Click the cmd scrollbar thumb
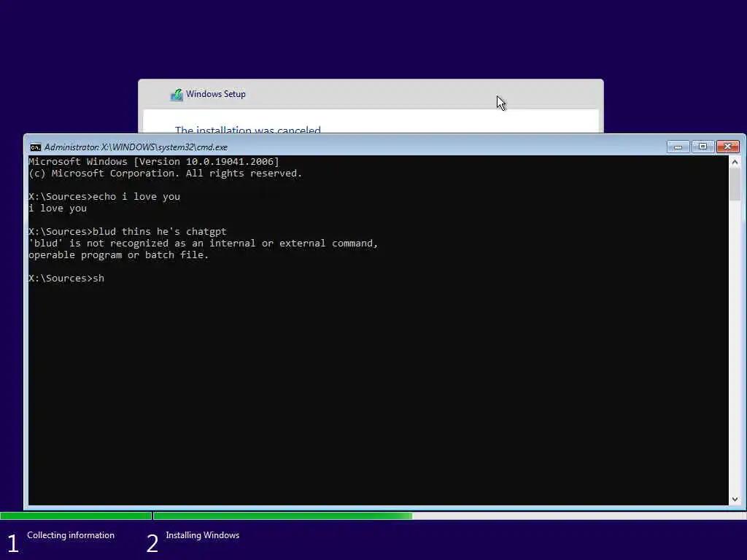Viewport: 747px width, 560px height. pyautogui.click(x=735, y=184)
